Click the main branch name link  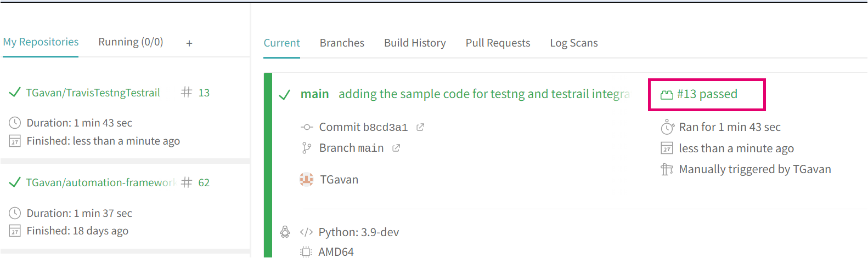coord(314,94)
